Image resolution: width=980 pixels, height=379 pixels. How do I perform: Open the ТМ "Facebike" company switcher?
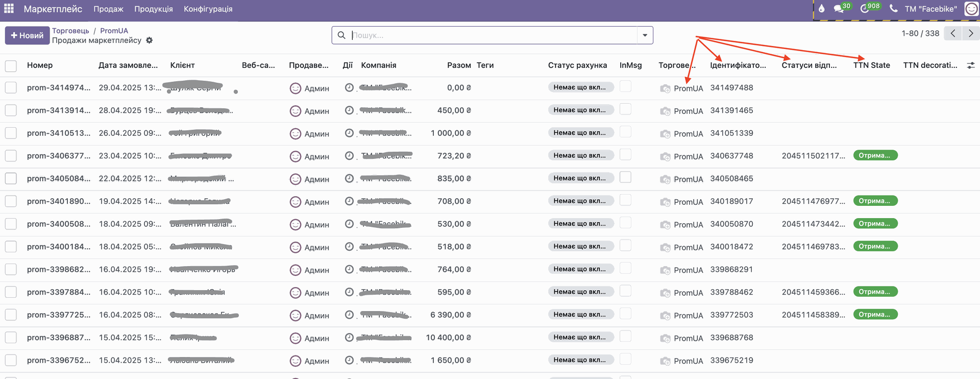[930, 9]
